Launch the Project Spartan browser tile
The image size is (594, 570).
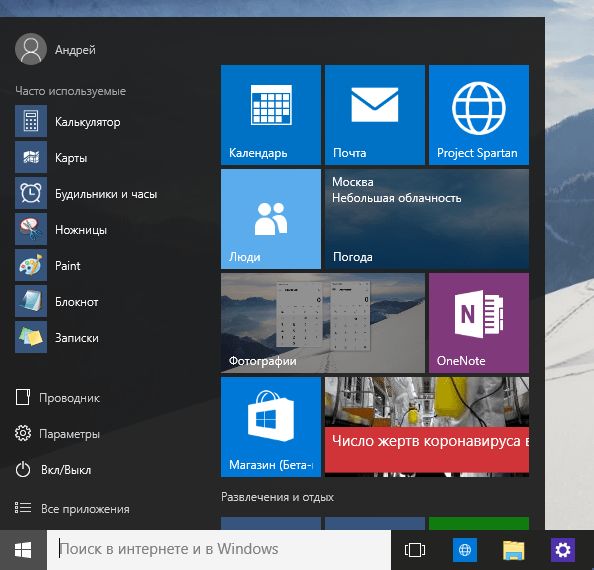coord(479,115)
